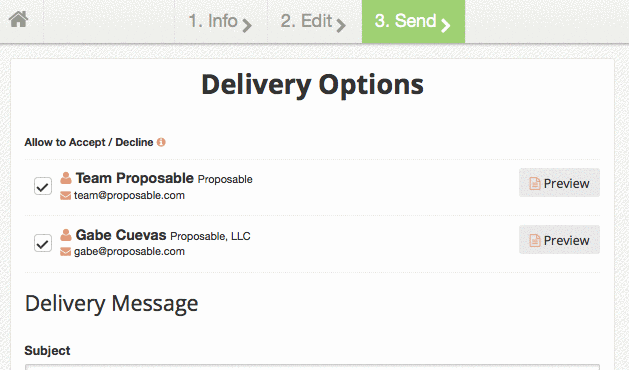
Task: Click the chevron arrow after 2. Edit
Action: coord(341,25)
